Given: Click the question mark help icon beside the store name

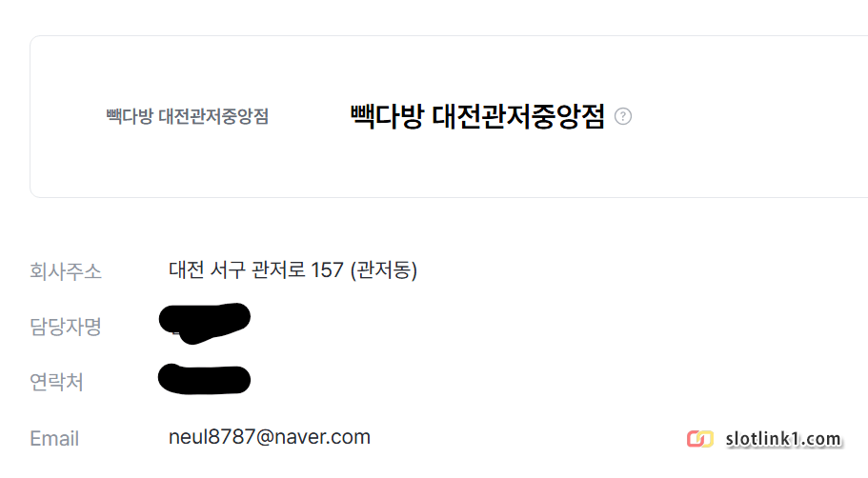Looking at the screenshot, I should (623, 116).
